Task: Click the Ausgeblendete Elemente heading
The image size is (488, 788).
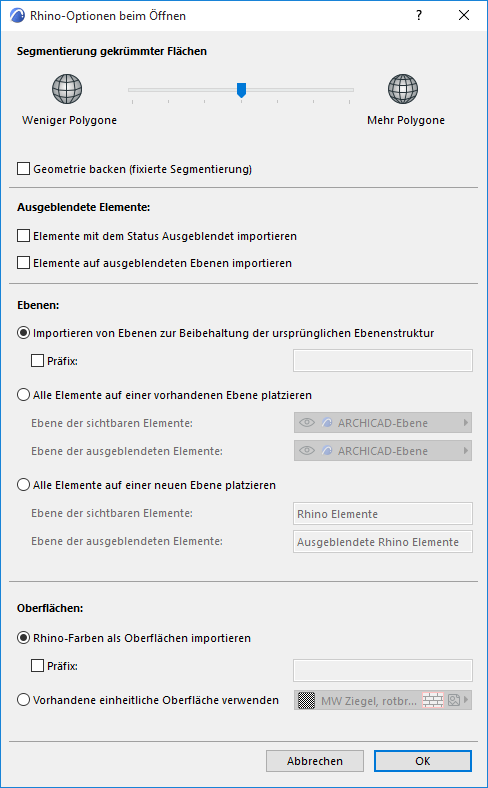Action: 83,207
